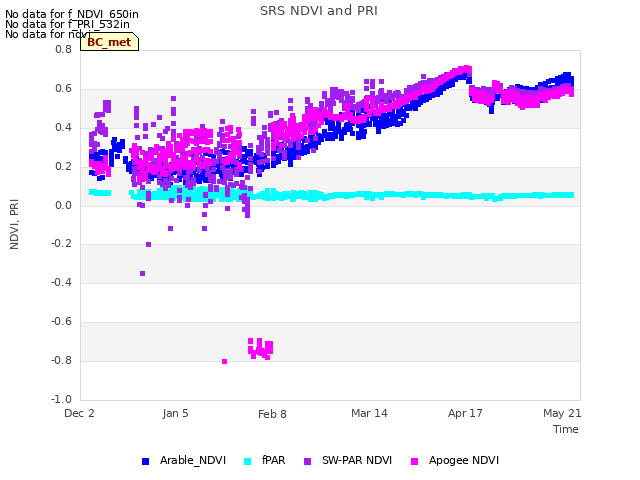Click the May 21 x-axis tick label
The image size is (640, 480).
562,413
